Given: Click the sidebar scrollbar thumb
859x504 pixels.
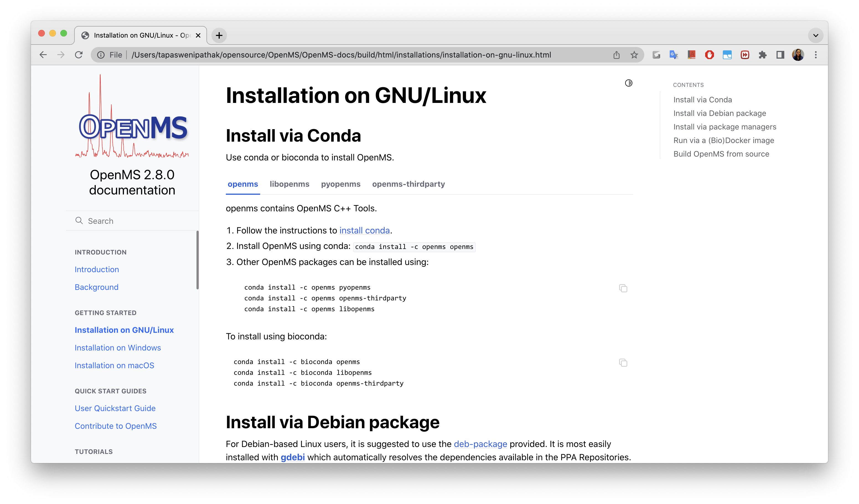Looking at the screenshot, I should point(197,260).
